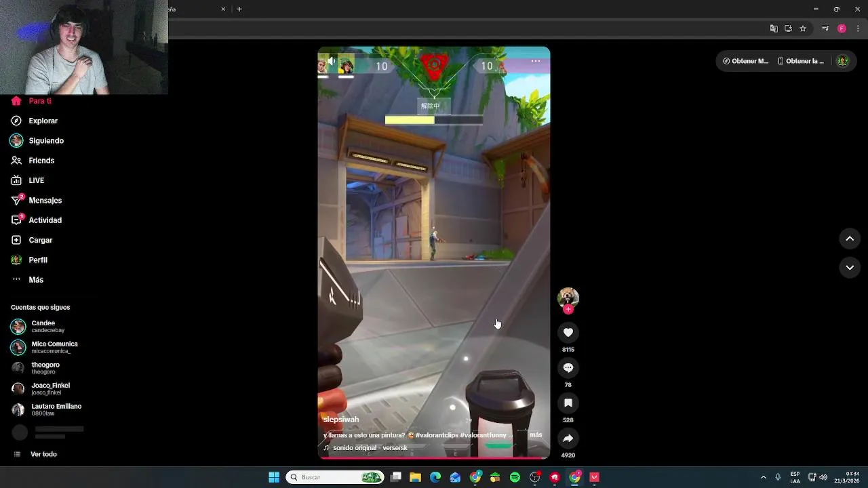Bookmark this page with the star icon

(803, 28)
